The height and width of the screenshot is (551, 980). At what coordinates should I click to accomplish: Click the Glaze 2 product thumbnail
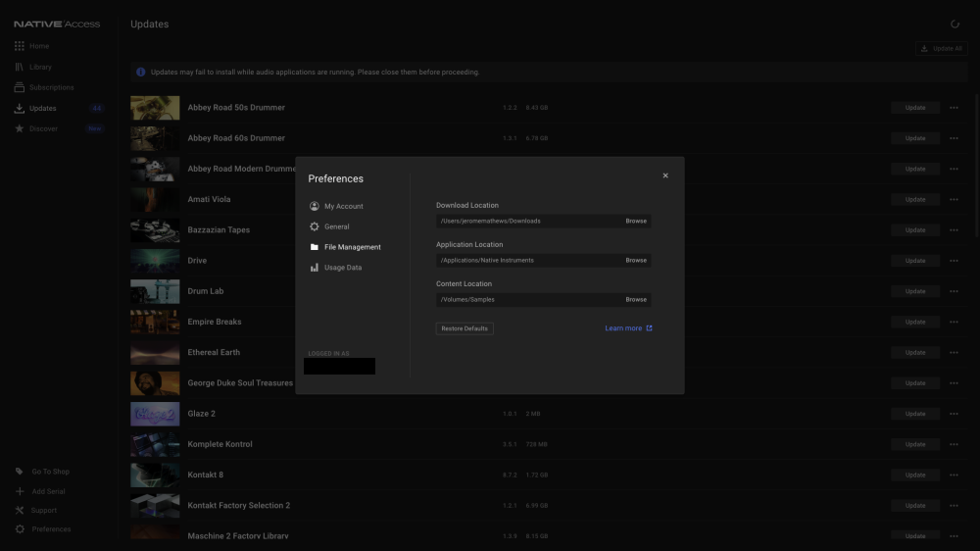(x=155, y=414)
